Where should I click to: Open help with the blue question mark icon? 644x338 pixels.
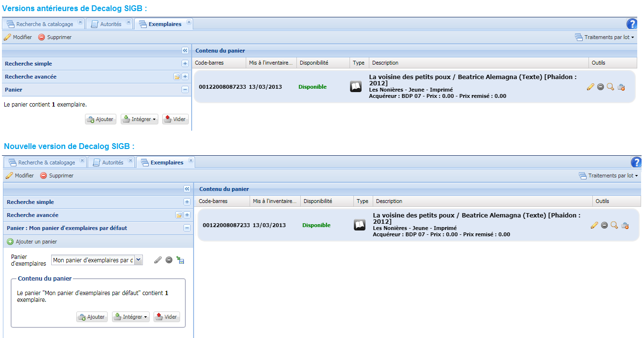tap(636, 162)
